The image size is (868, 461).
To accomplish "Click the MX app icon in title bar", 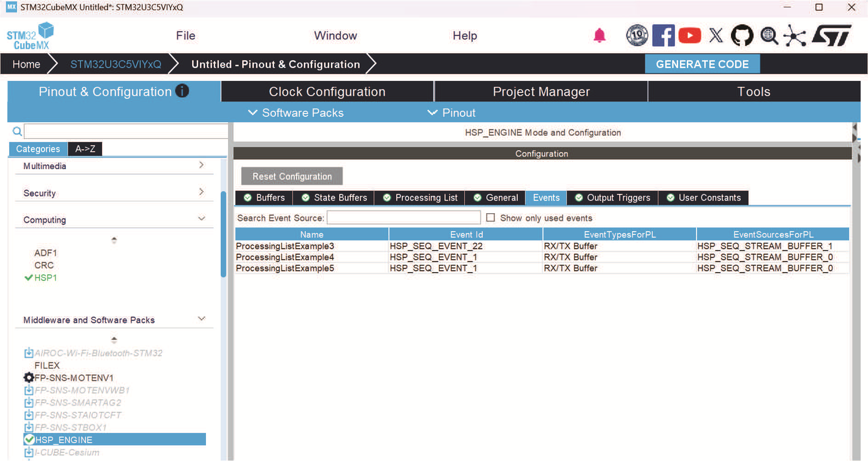I will point(11,7).
